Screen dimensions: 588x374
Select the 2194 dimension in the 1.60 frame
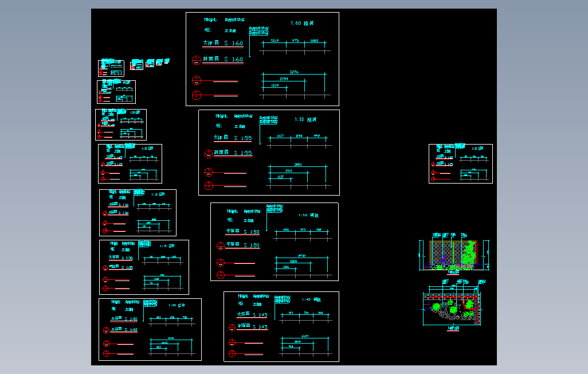(x=284, y=79)
